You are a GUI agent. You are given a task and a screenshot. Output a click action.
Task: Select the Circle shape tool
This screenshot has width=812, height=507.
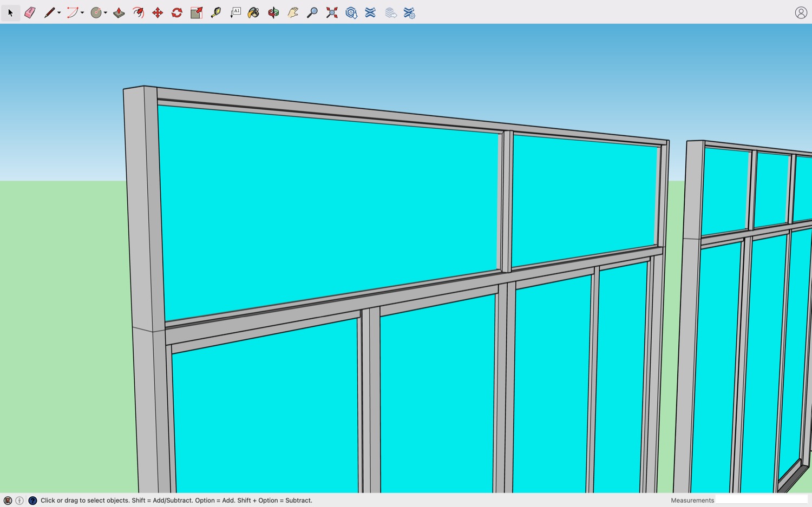click(x=96, y=12)
